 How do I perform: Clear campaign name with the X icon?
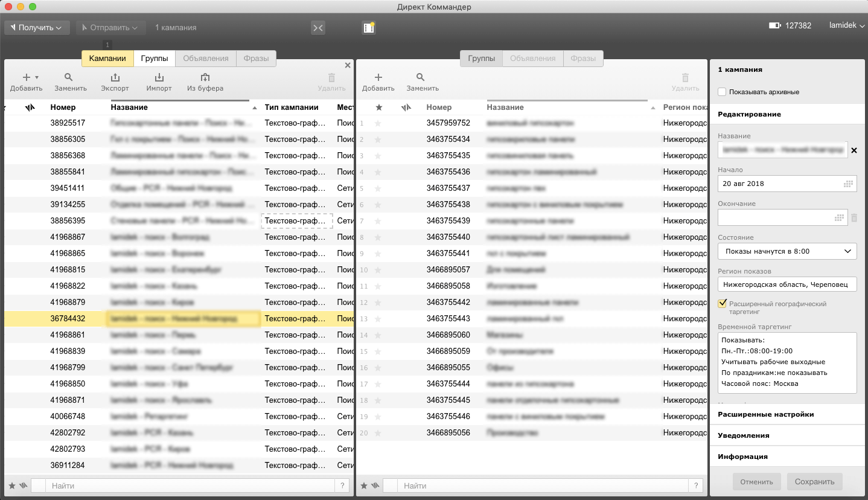[854, 150]
